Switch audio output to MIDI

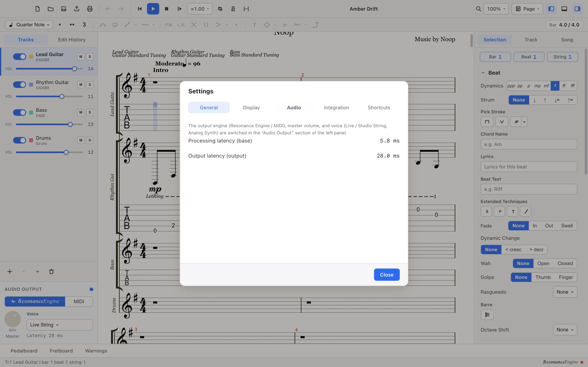point(79,301)
